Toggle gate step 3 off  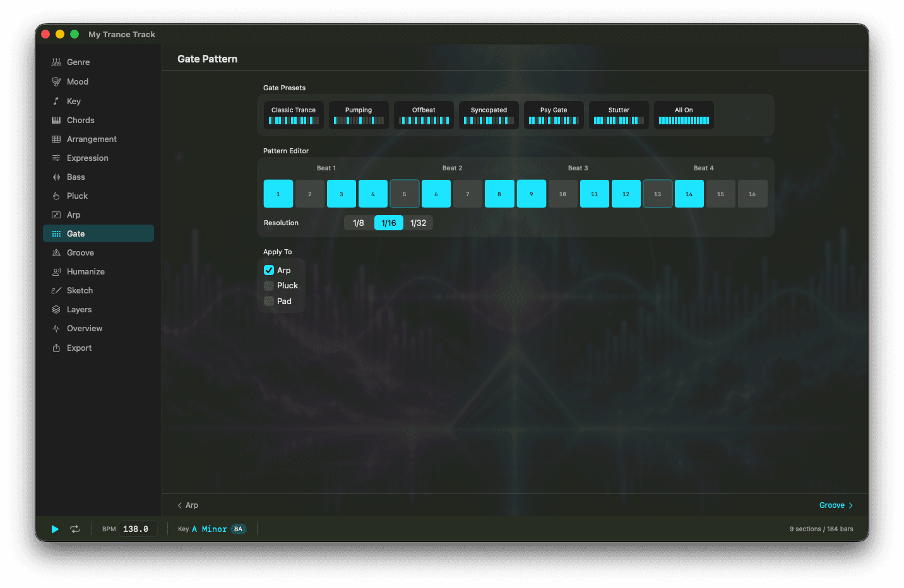click(342, 194)
